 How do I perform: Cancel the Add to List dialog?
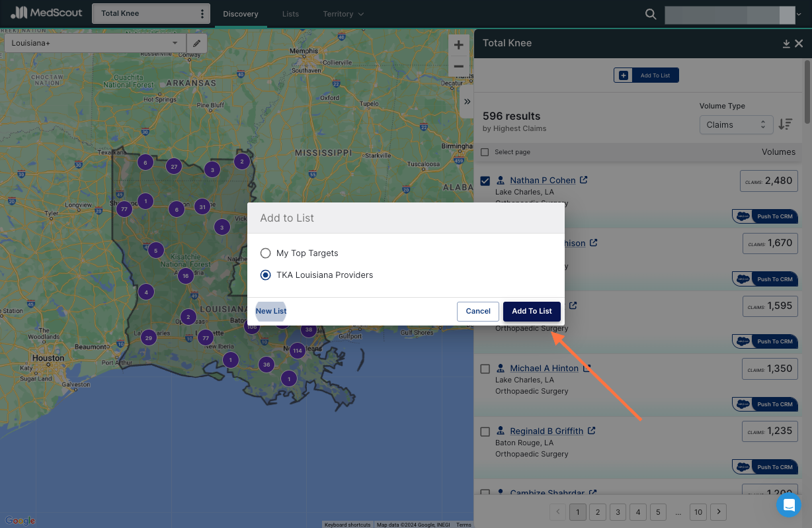tap(478, 311)
